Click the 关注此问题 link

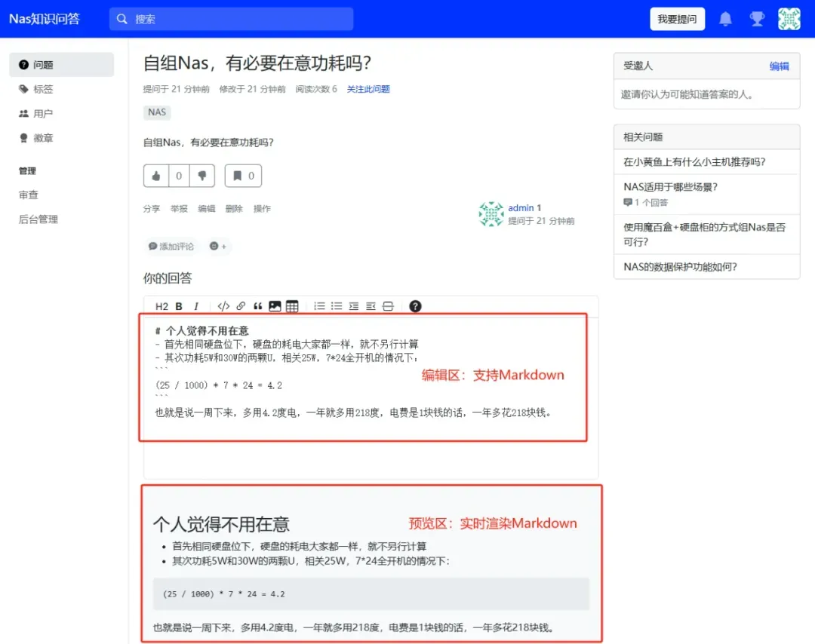[x=368, y=89]
